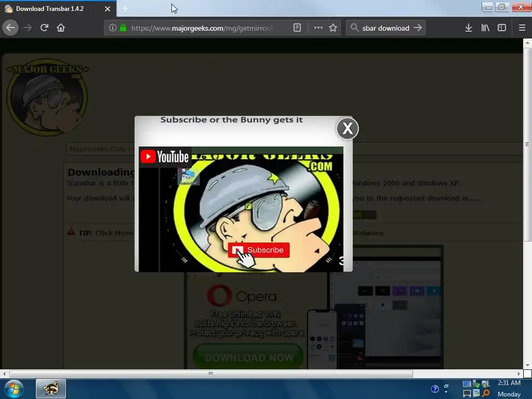Select the Download Transbar 1.4.2 tab

point(58,9)
